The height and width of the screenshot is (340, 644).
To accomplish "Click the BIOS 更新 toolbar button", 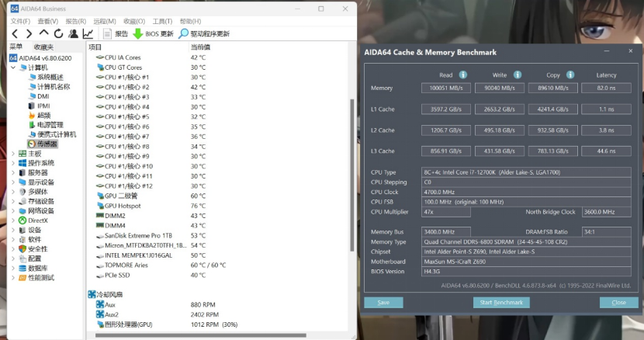I will tap(153, 33).
